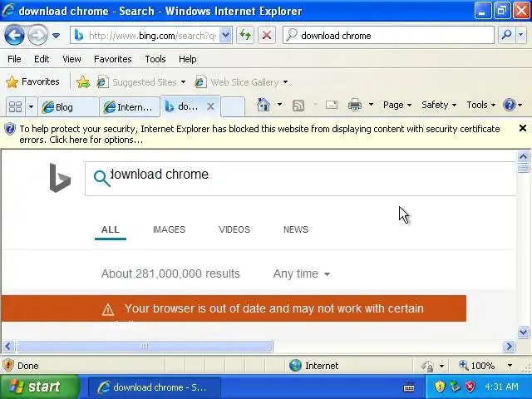The image size is (532, 399).
Task: Dismiss the security information bar
Action: coord(523,128)
